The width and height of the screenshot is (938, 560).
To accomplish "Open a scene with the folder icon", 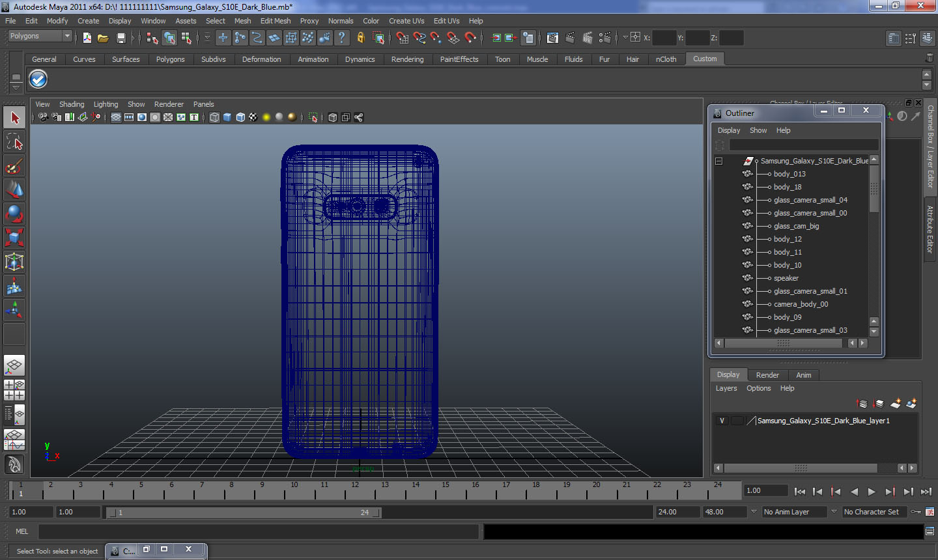I will (103, 38).
